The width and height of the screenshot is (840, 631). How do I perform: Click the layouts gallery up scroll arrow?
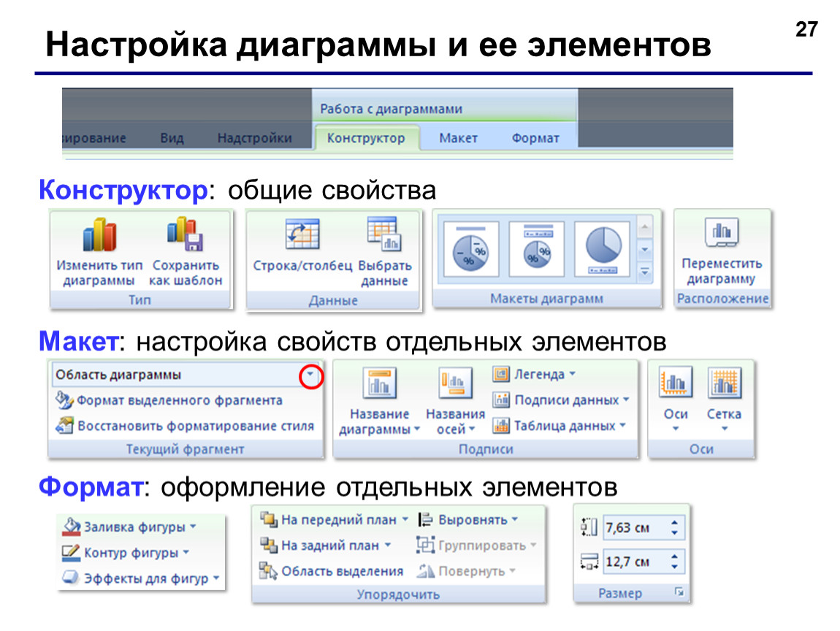tap(644, 228)
